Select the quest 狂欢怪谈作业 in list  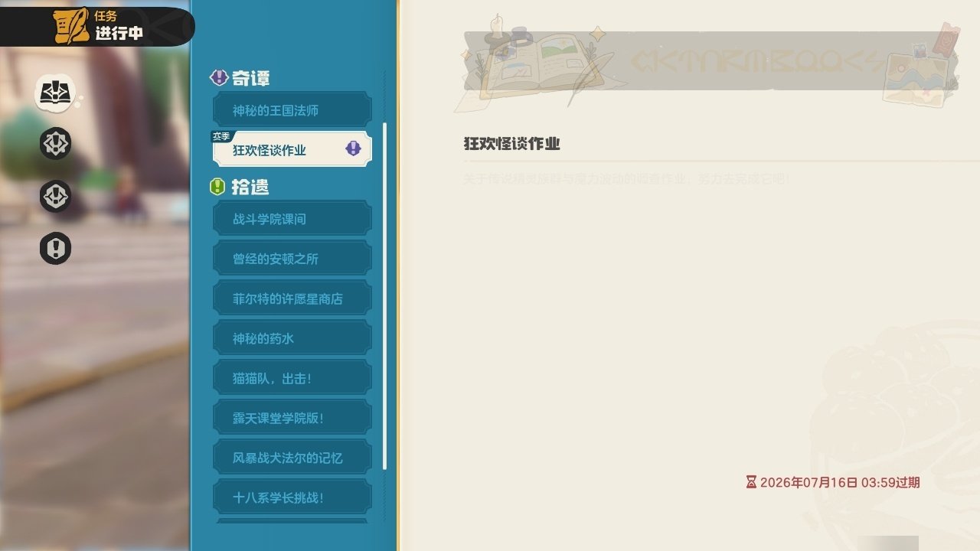pos(292,149)
